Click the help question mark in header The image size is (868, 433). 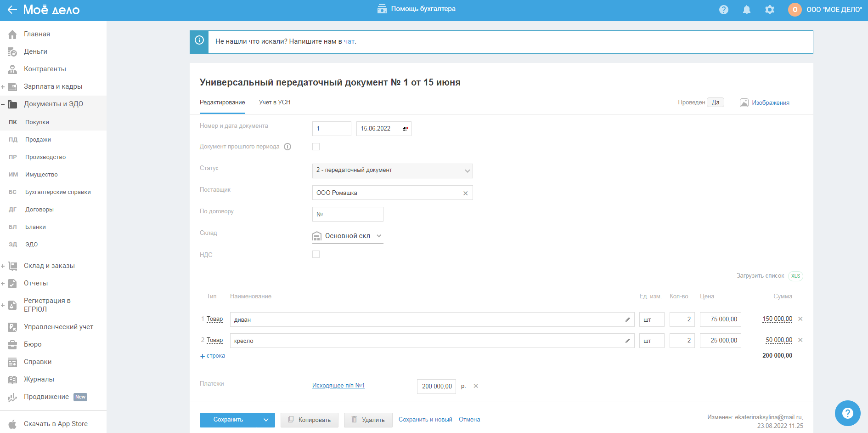[724, 10]
